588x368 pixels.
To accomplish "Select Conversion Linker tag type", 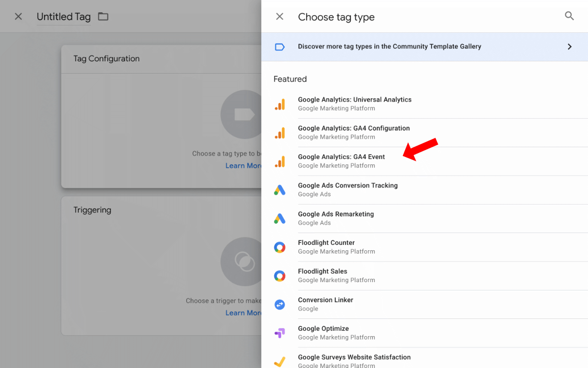I will point(425,304).
